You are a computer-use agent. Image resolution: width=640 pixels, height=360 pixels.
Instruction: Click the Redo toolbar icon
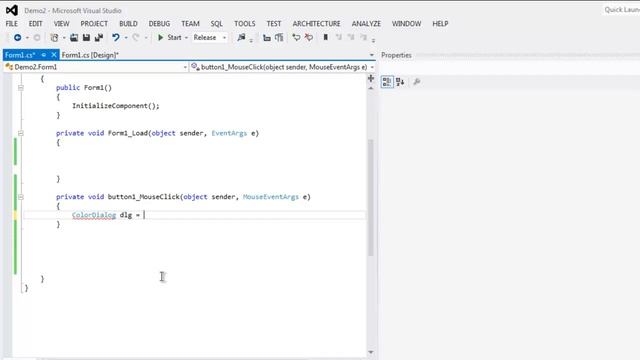coord(136,38)
